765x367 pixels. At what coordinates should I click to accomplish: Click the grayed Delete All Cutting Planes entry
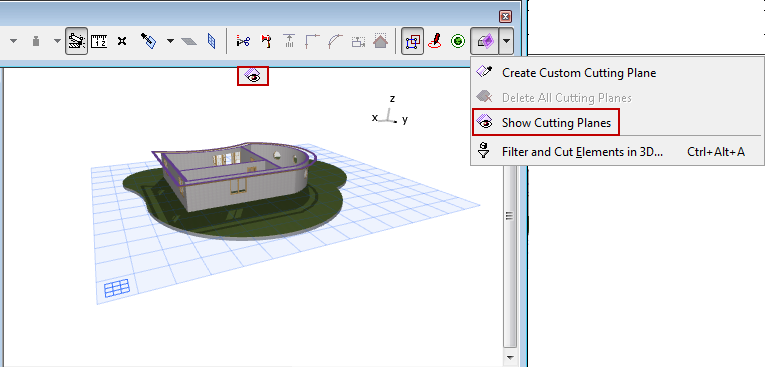tap(567, 98)
